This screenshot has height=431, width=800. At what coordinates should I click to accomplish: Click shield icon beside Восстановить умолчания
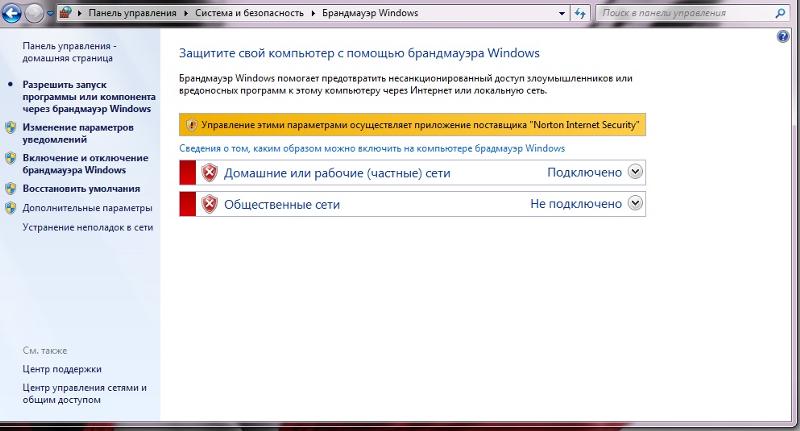[x=11, y=189]
